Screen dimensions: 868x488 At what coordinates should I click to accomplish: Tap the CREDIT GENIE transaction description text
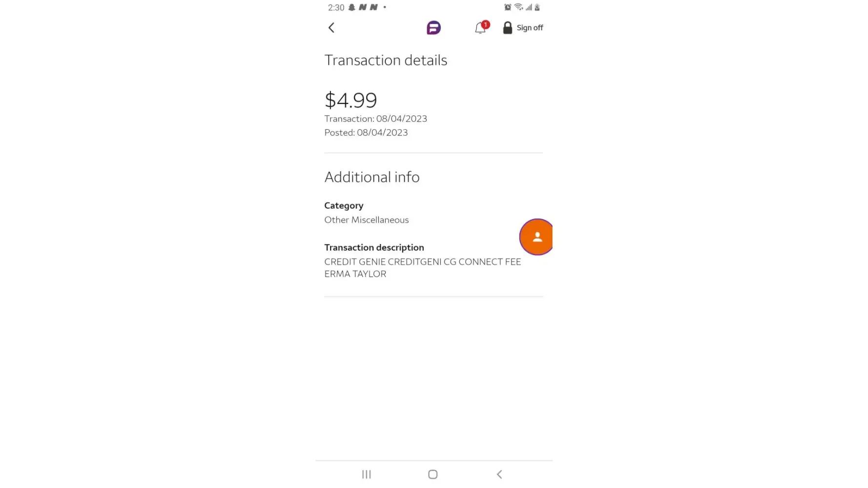click(422, 267)
